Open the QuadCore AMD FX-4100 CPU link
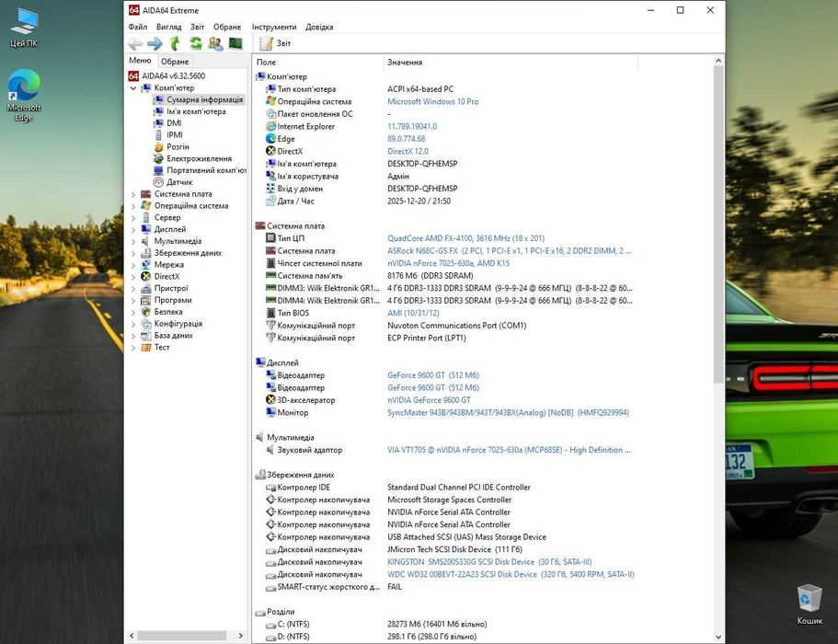 [x=466, y=238]
